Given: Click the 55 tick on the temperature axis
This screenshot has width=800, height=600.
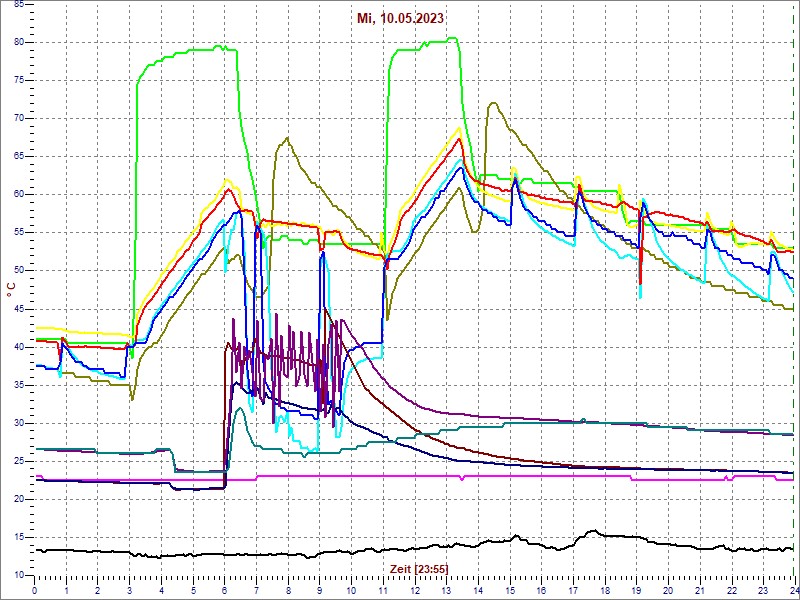Looking at the screenshot, I should (x=18, y=233).
